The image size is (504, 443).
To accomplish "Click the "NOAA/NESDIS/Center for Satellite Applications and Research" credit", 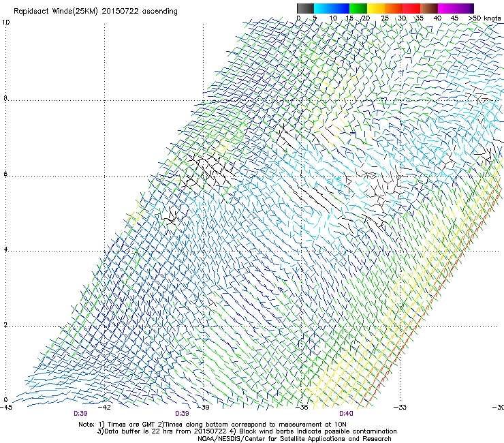I will [294, 439].
